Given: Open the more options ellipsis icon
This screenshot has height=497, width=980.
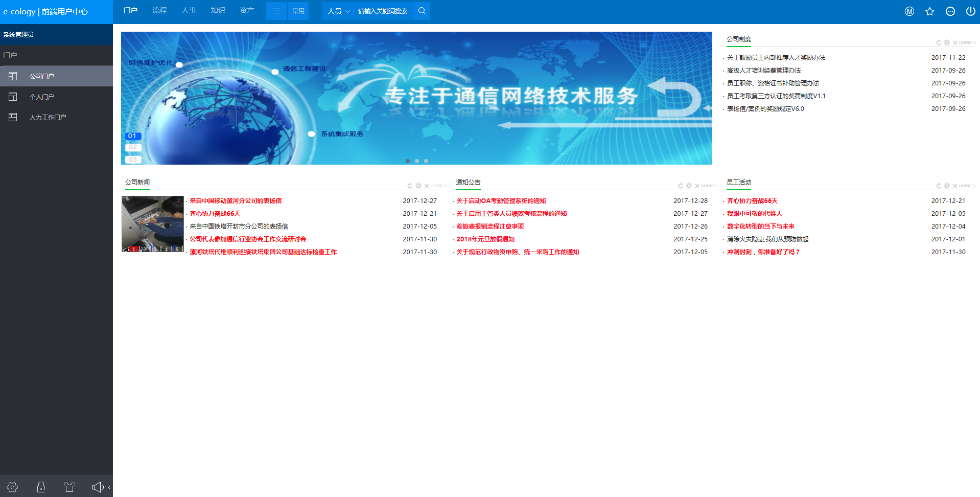Looking at the screenshot, I should (x=950, y=11).
